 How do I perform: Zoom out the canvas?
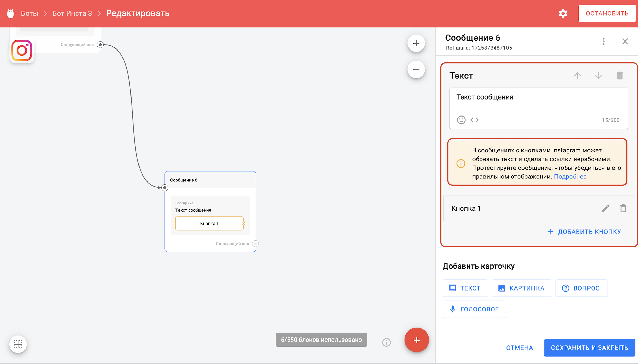tap(416, 69)
